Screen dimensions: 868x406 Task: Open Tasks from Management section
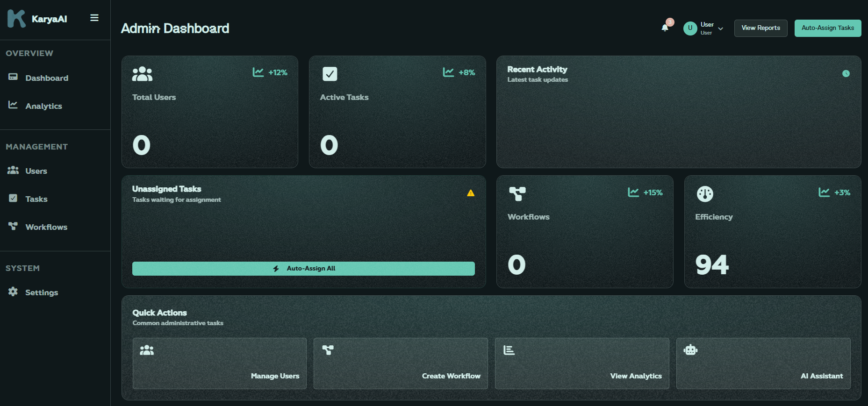coord(36,199)
